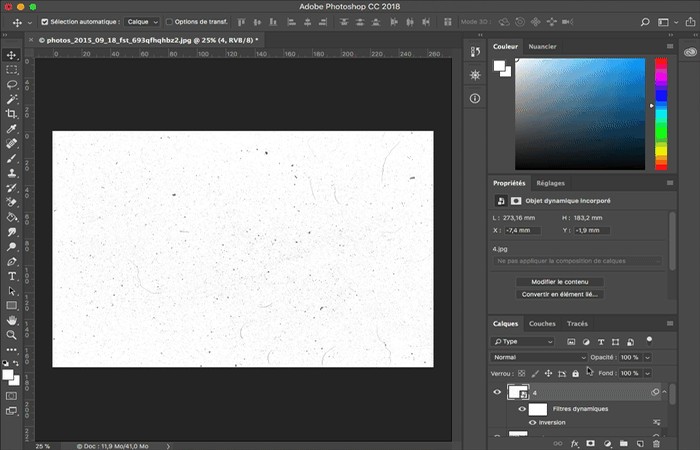Select the Eyedropper tool

(x=12, y=129)
